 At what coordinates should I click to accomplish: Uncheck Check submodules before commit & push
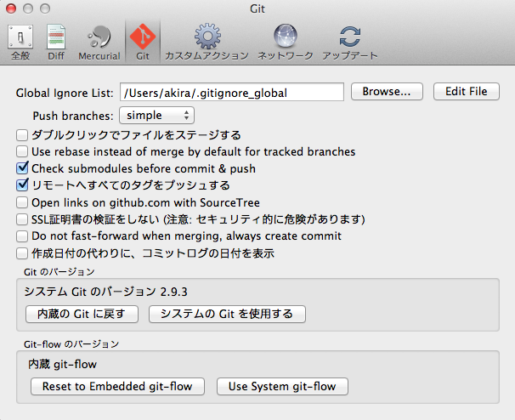22,168
